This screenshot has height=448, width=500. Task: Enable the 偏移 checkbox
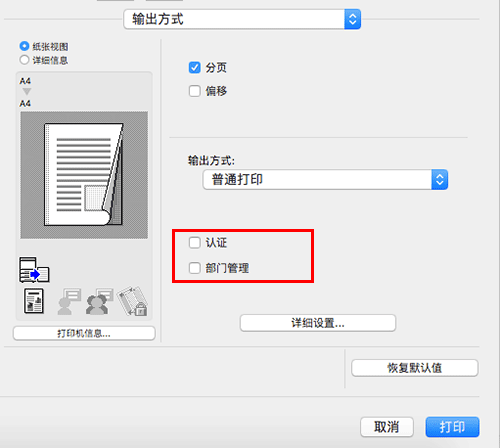pyautogui.click(x=195, y=91)
